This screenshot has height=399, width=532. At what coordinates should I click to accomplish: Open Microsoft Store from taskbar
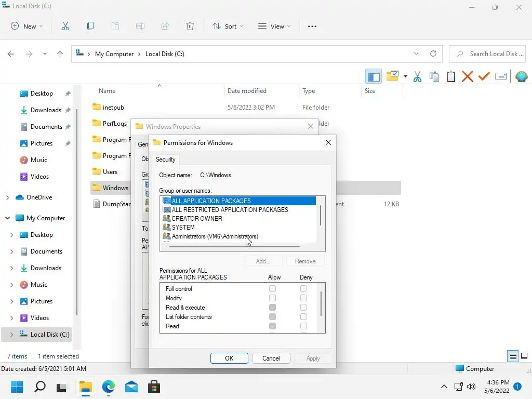pos(154,387)
